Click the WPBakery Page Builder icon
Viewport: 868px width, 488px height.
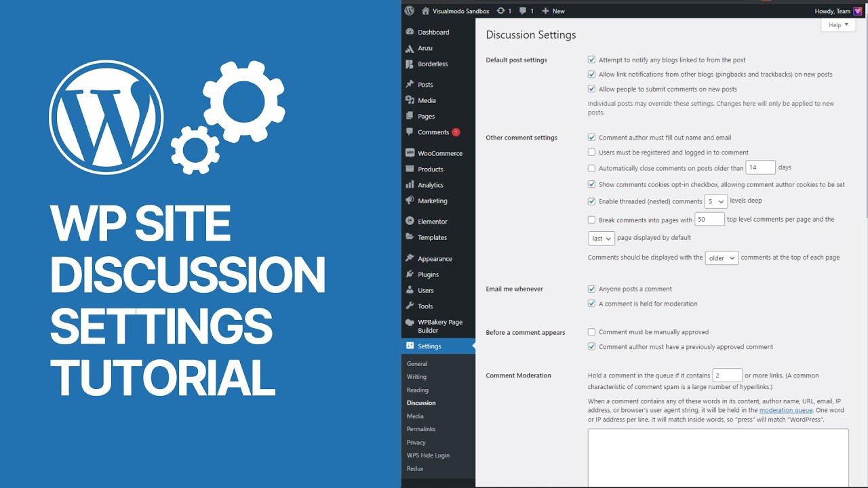tap(410, 323)
